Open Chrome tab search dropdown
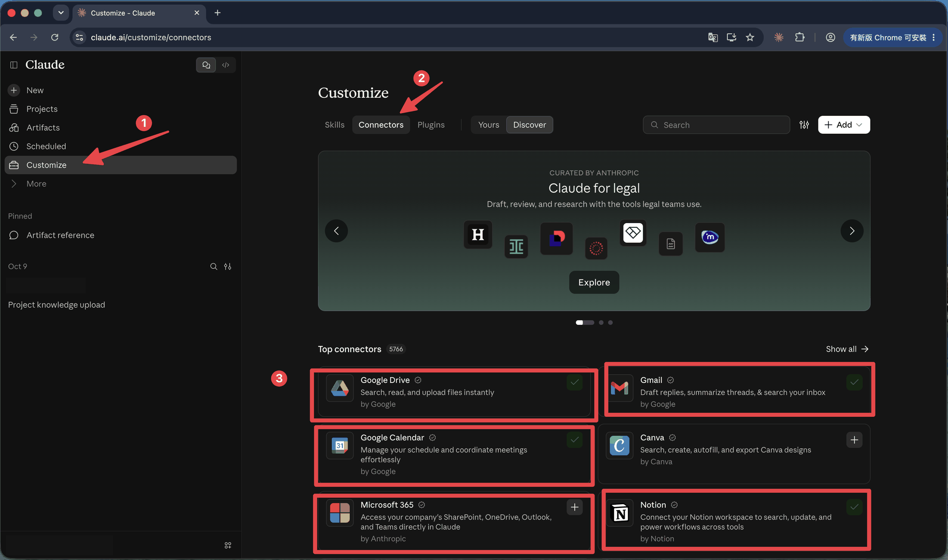Image resolution: width=948 pixels, height=560 pixels. point(61,13)
